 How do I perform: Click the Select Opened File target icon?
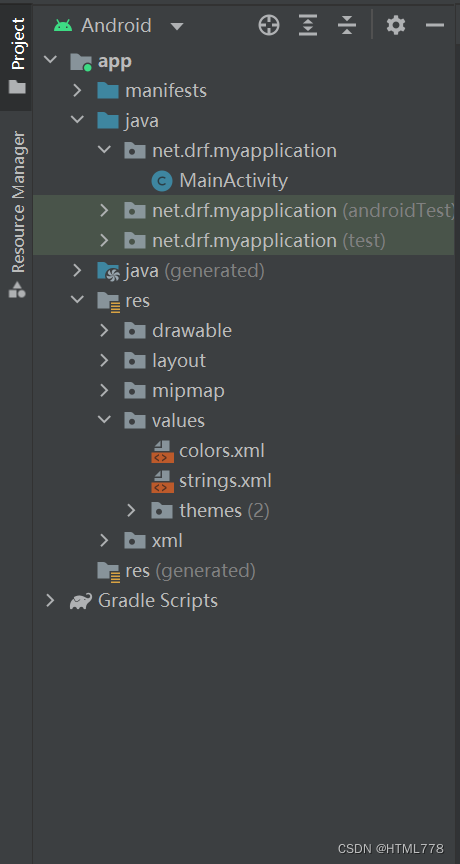[x=269, y=25]
